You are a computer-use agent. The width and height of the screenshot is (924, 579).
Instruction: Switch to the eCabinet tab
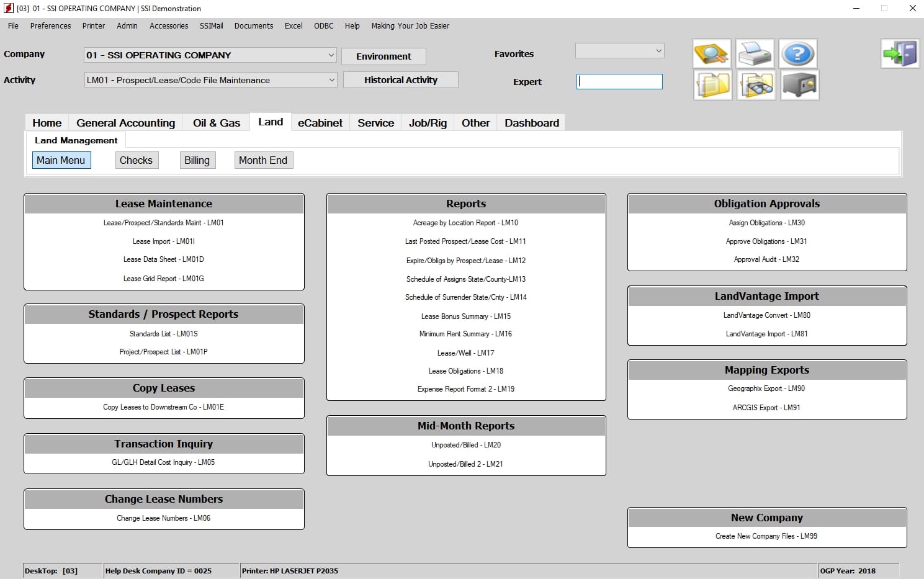pyautogui.click(x=320, y=123)
